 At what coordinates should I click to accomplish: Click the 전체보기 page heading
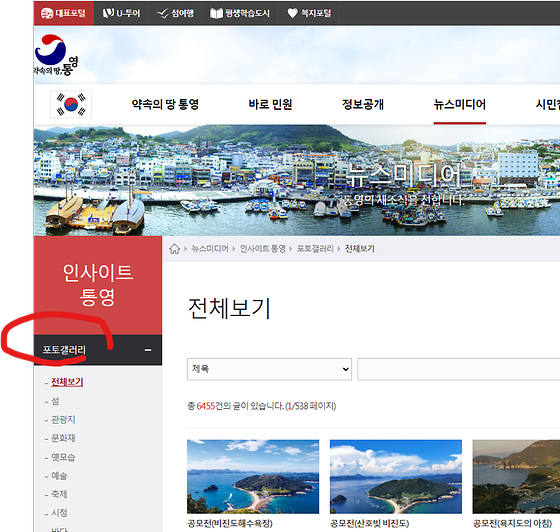229,308
